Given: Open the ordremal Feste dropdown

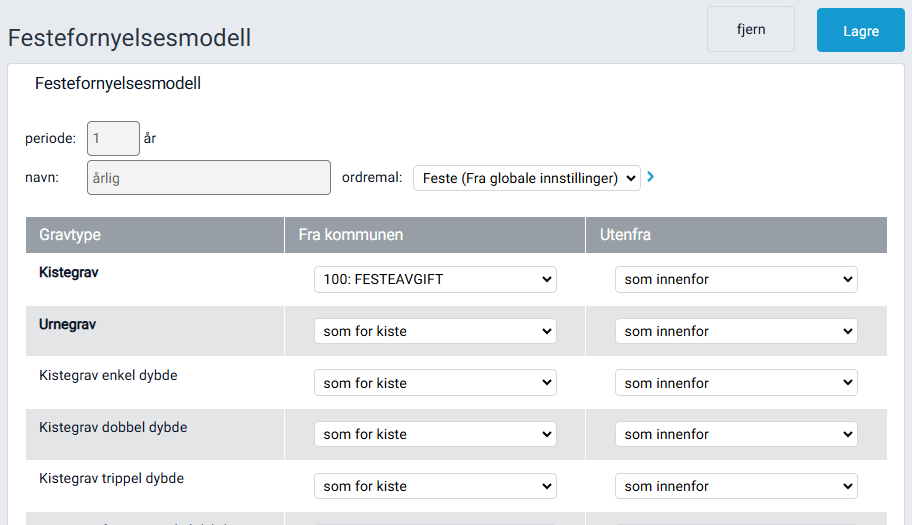Looking at the screenshot, I should [526, 178].
